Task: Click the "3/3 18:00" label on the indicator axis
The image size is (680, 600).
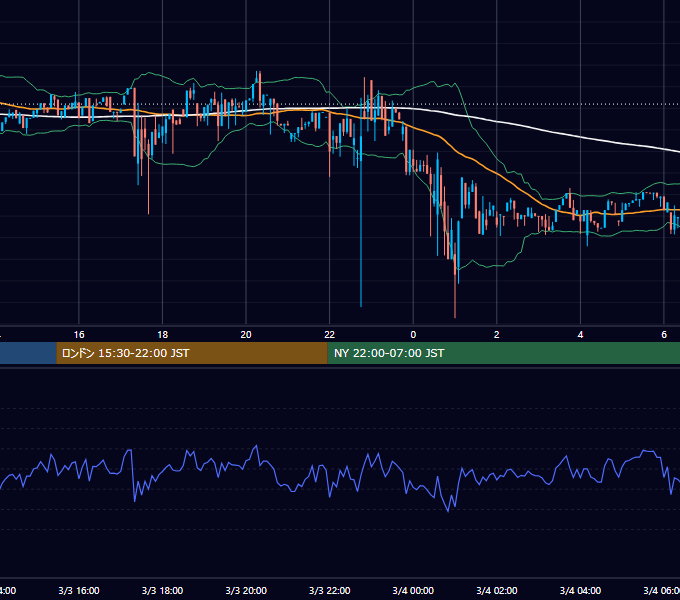Action: (x=163, y=590)
